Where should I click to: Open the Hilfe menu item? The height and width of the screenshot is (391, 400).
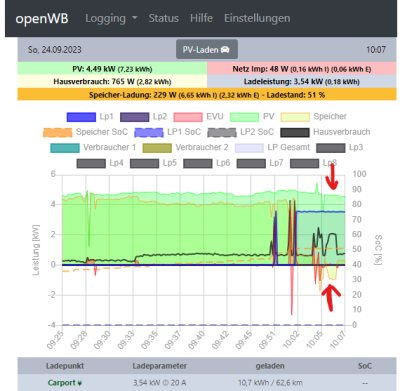[x=201, y=18]
